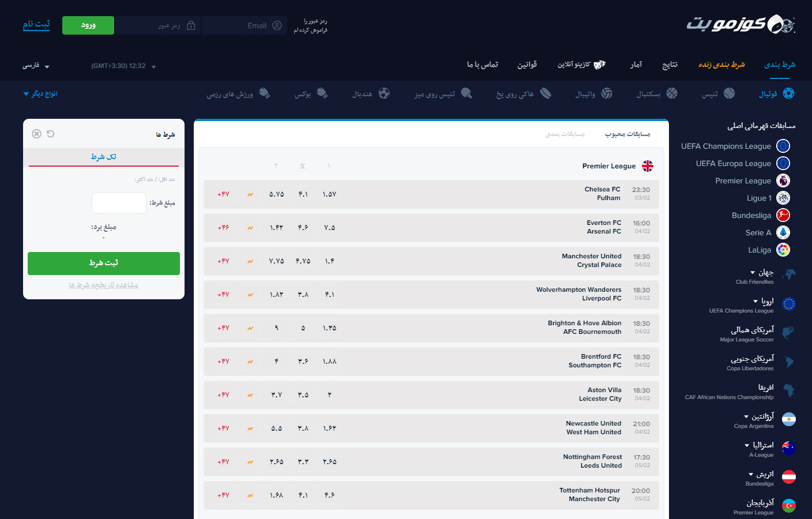This screenshot has width=812, height=519.
Task: Pick odds 1.4 for Manchester United win
Action: click(x=329, y=261)
